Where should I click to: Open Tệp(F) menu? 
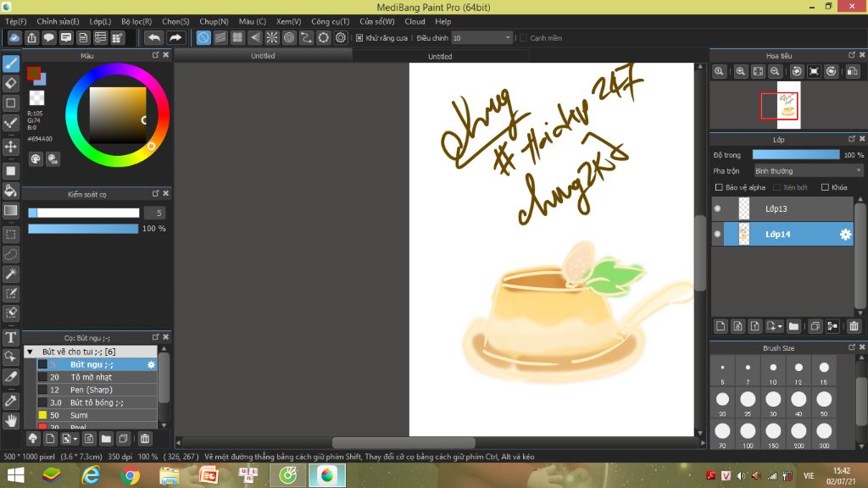[x=15, y=21]
